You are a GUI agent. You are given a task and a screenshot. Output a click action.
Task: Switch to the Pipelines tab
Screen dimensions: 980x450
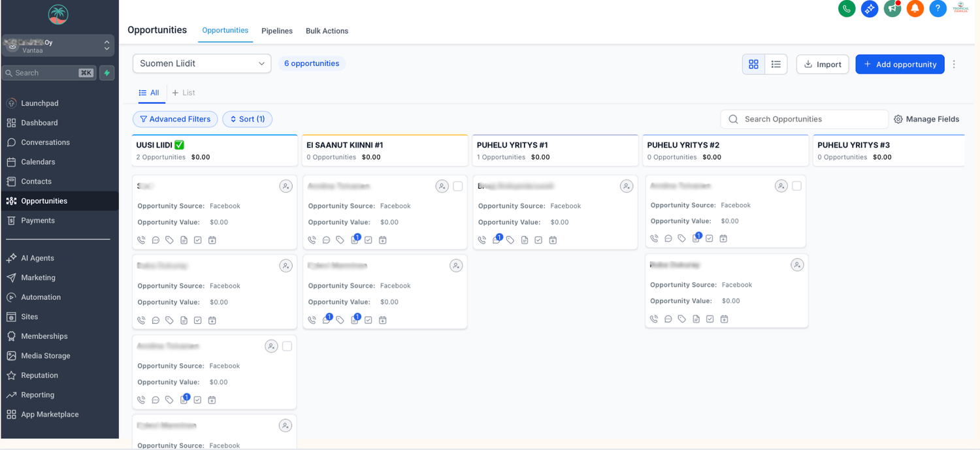[277, 31]
